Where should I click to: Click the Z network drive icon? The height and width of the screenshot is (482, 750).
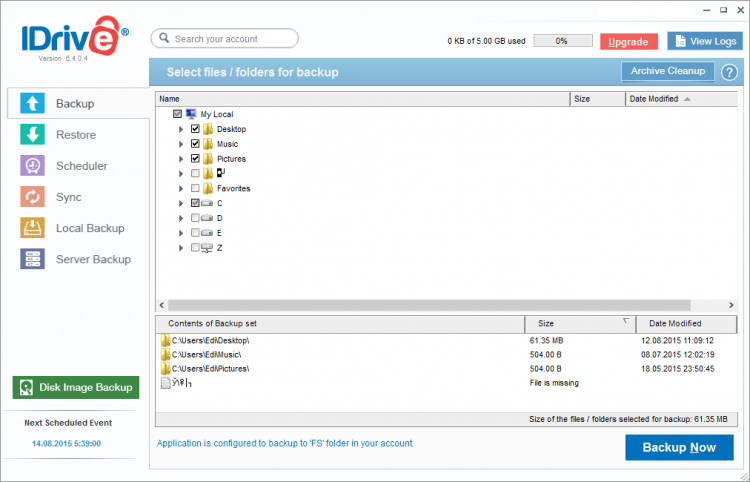tap(207, 248)
